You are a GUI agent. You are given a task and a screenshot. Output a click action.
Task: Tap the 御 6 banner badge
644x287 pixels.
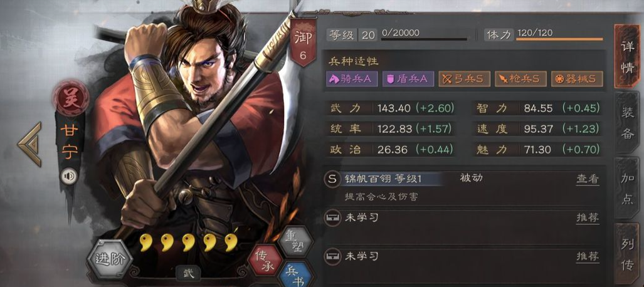(x=303, y=43)
